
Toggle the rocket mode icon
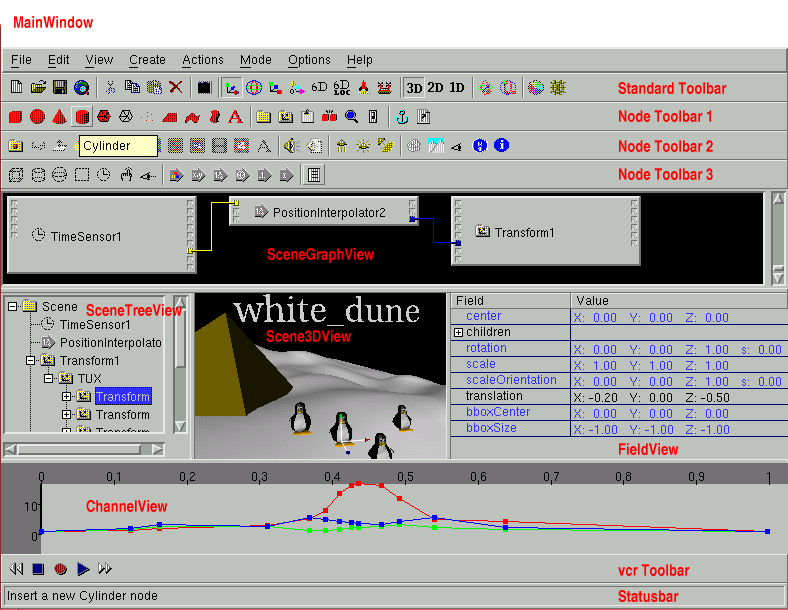click(363, 87)
